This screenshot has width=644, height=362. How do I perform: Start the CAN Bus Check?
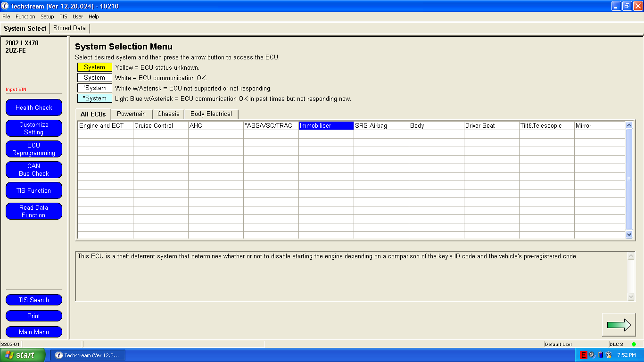point(34,170)
